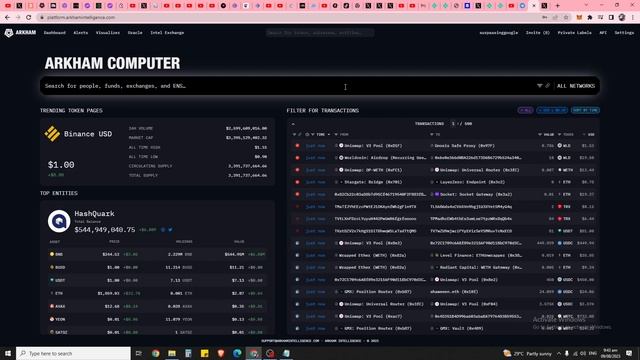Go to the Visualizer page
Viewport: 640px width, 360px height.
pyautogui.click(x=108, y=33)
